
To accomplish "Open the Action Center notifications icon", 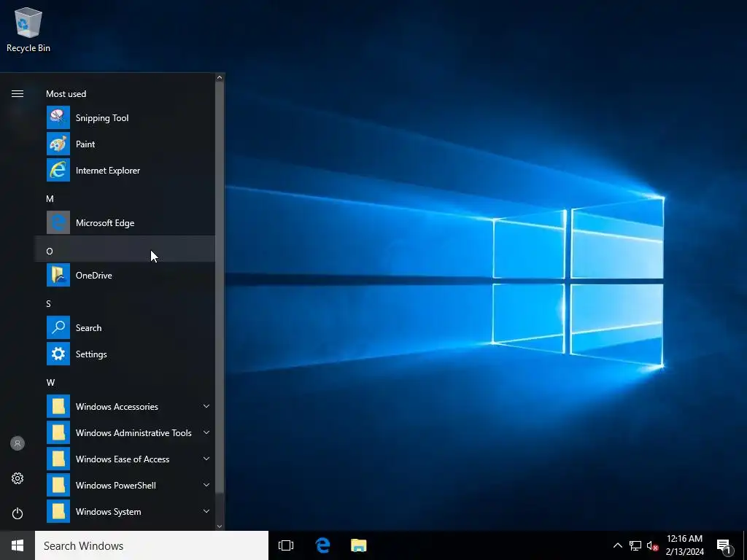I will coord(724,545).
